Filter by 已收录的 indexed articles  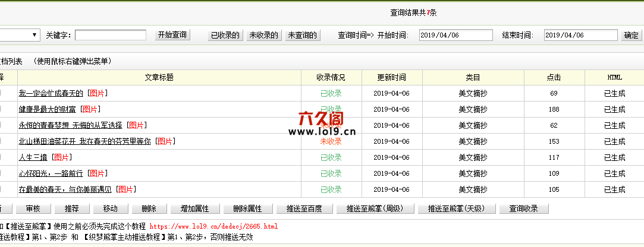coord(225,36)
